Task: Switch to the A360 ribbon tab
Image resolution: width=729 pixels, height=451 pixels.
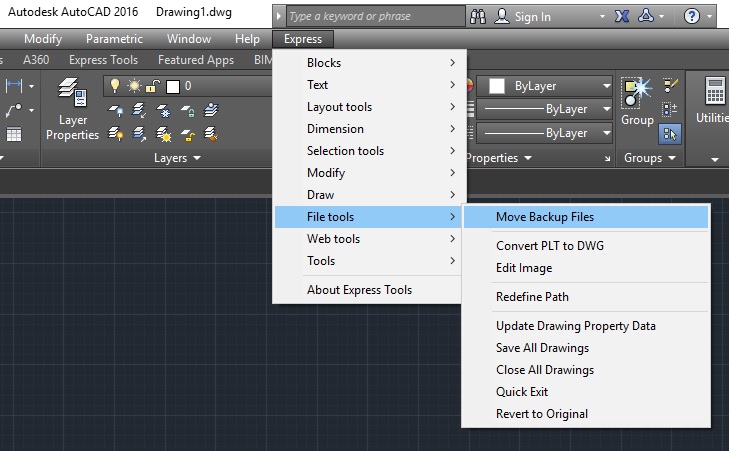Action: [x=36, y=60]
